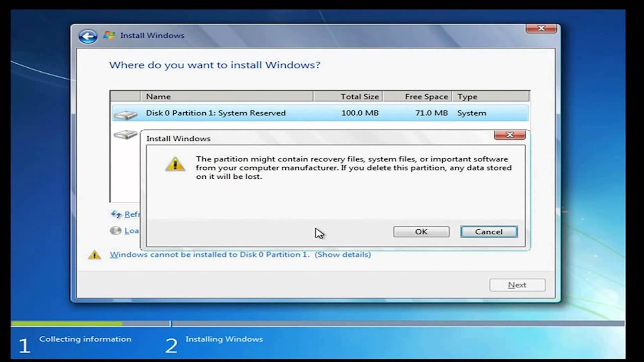This screenshot has width=644, height=362.
Task: Click the Refresh icon with blue arrows
Action: pyautogui.click(x=116, y=215)
